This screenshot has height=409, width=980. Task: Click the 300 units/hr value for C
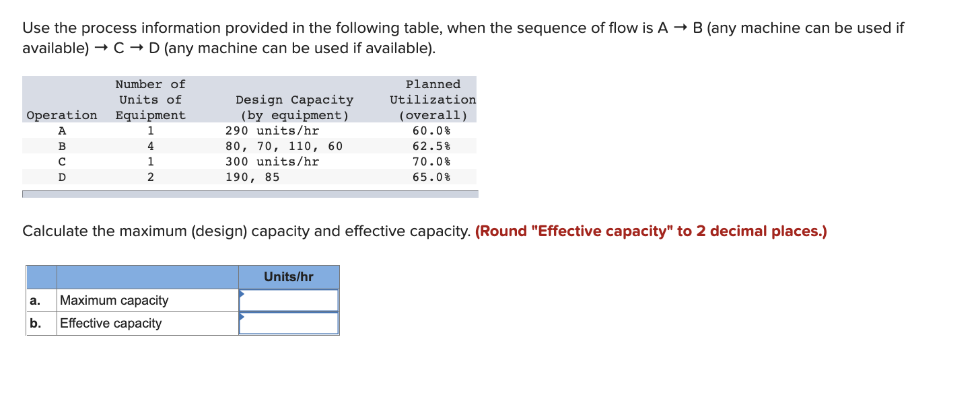(271, 161)
